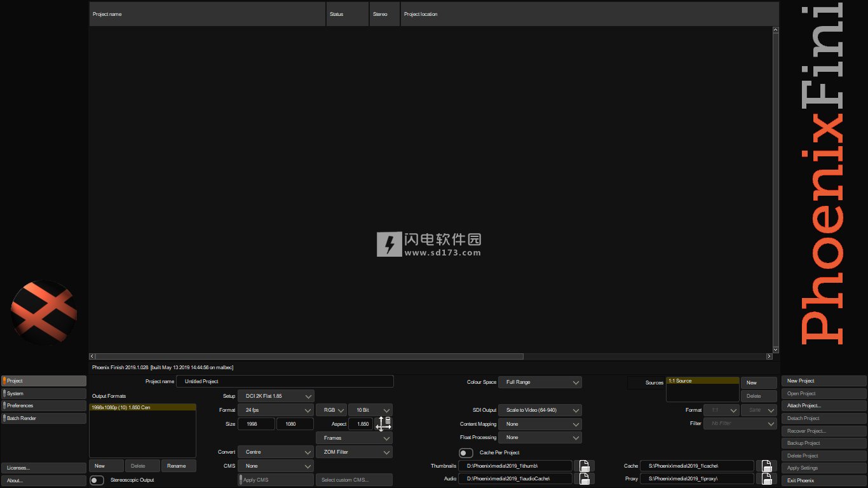Switch to the Batch Render tab
The width and height of the screenshot is (868, 488).
click(44, 418)
